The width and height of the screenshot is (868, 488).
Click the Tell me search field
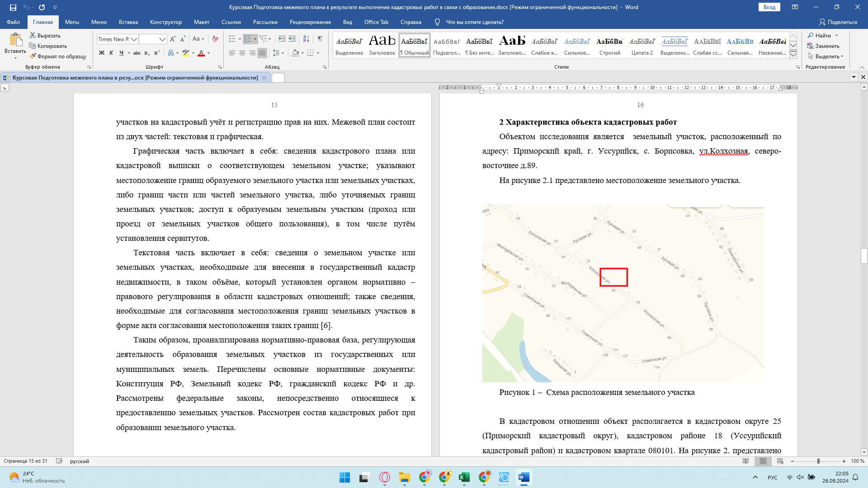pyautogui.click(x=475, y=22)
